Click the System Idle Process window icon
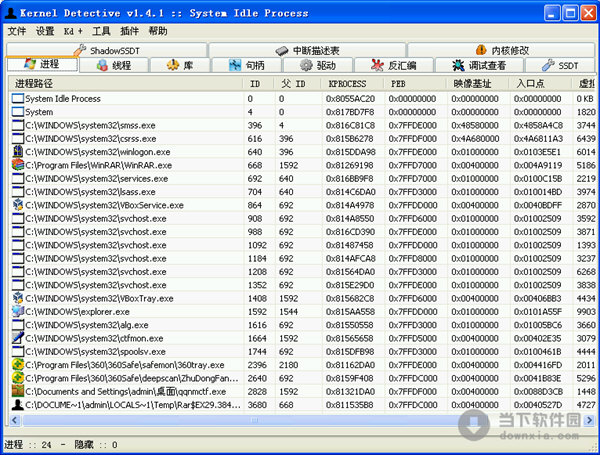 tap(18, 98)
